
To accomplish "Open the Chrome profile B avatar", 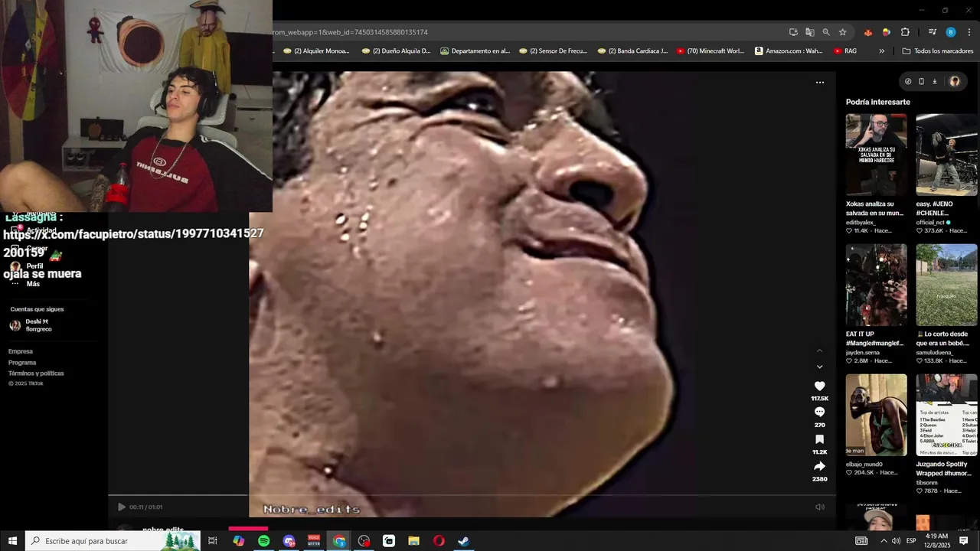I will pos(951,32).
